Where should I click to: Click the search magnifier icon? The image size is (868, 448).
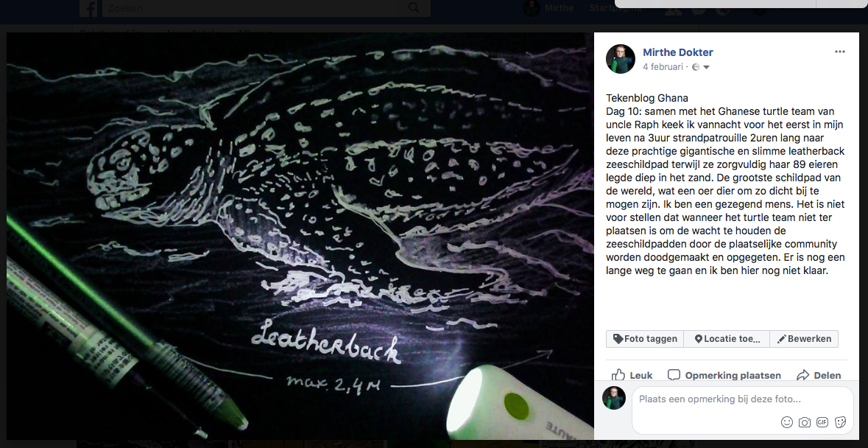414,7
